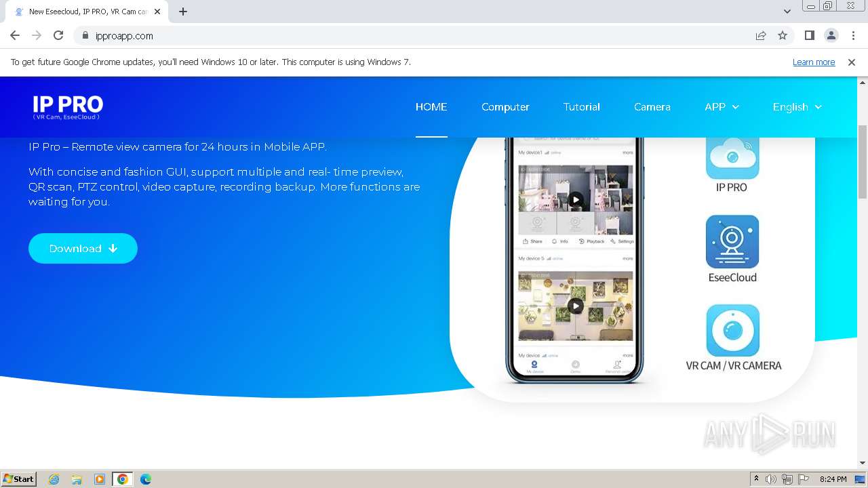Play the My device1 video preview
Viewport: 868px width, 488px height.
point(575,199)
